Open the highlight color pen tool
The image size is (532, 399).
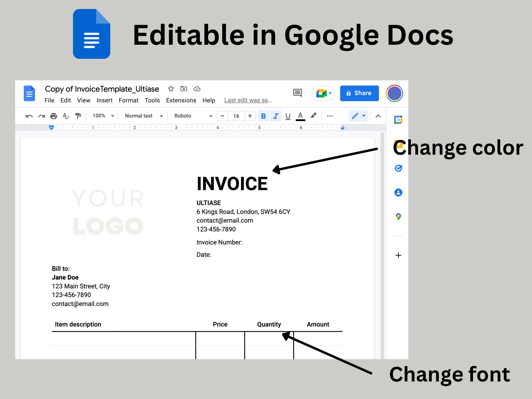tap(313, 116)
